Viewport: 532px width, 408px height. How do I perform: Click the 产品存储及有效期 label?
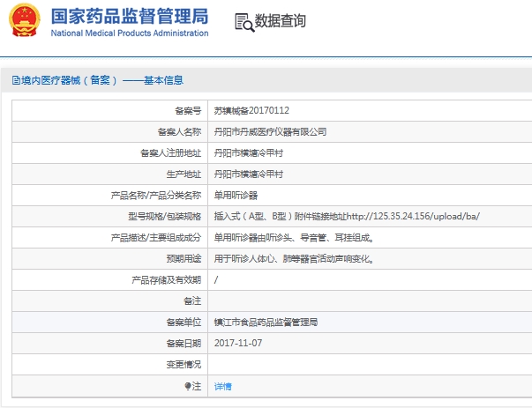pyautogui.click(x=166, y=280)
